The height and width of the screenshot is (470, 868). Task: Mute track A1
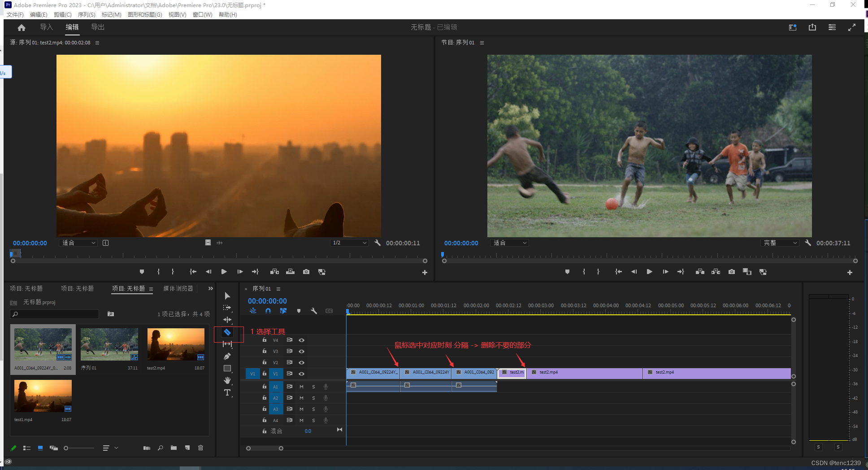tap(302, 387)
